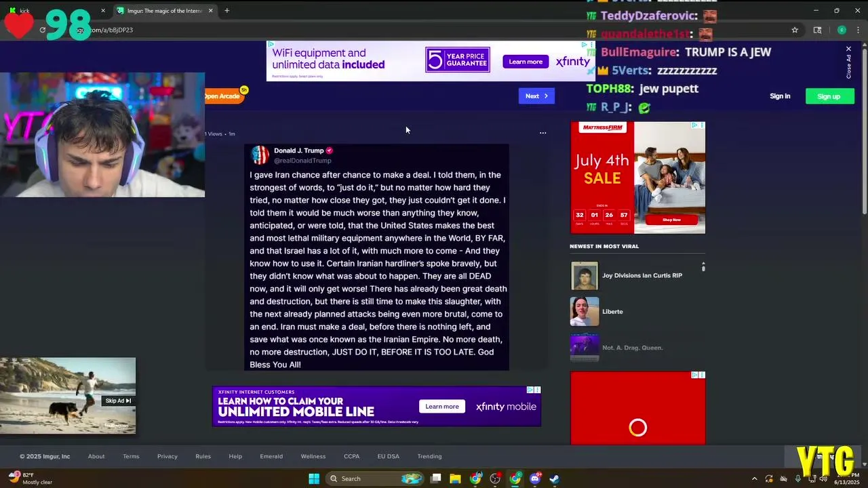This screenshot has height=488, width=868.
Task: Click the @realDonaldTrump handle
Action: [x=302, y=161]
